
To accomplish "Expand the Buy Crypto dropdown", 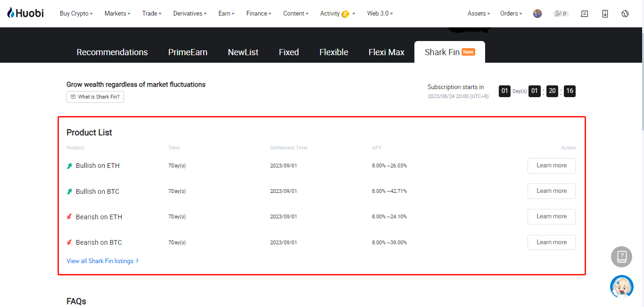I will point(76,14).
